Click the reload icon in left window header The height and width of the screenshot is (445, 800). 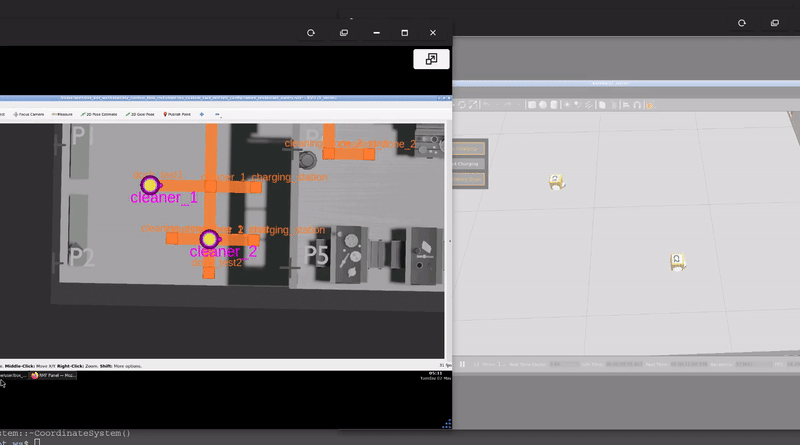(x=311, y=33)
